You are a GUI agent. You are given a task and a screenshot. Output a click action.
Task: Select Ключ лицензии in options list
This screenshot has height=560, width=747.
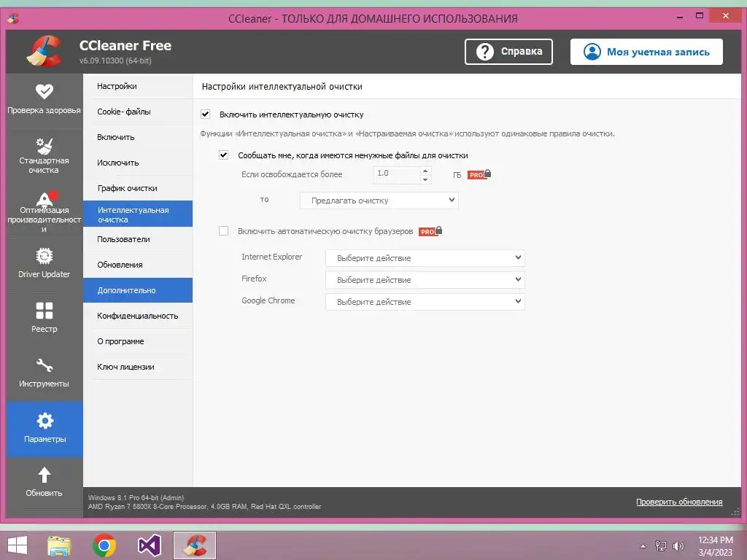[x=138, y=367]
